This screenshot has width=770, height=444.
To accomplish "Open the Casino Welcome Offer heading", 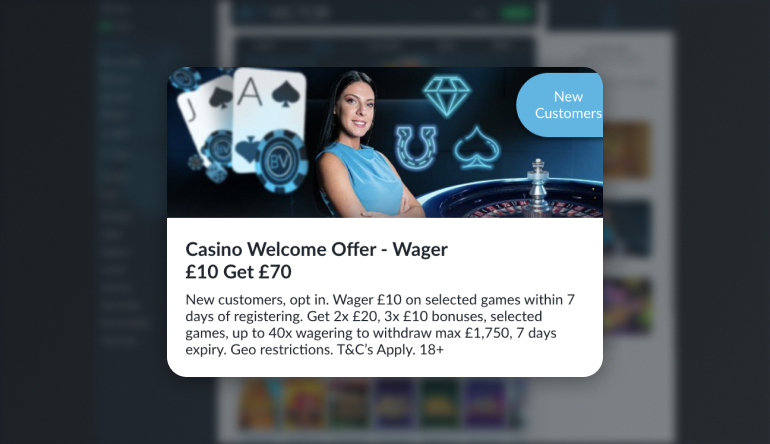I will tap(316, 250).
